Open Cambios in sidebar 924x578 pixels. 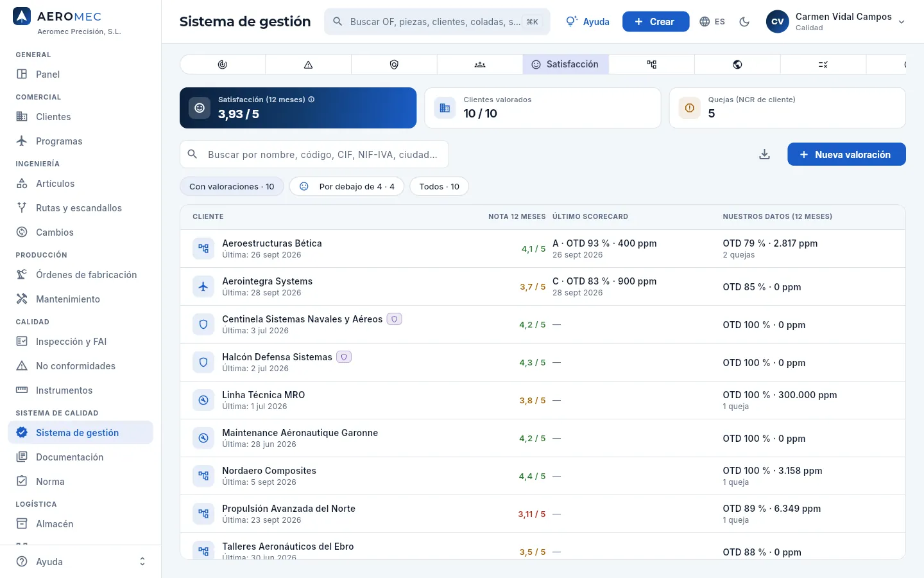[80, 232]
